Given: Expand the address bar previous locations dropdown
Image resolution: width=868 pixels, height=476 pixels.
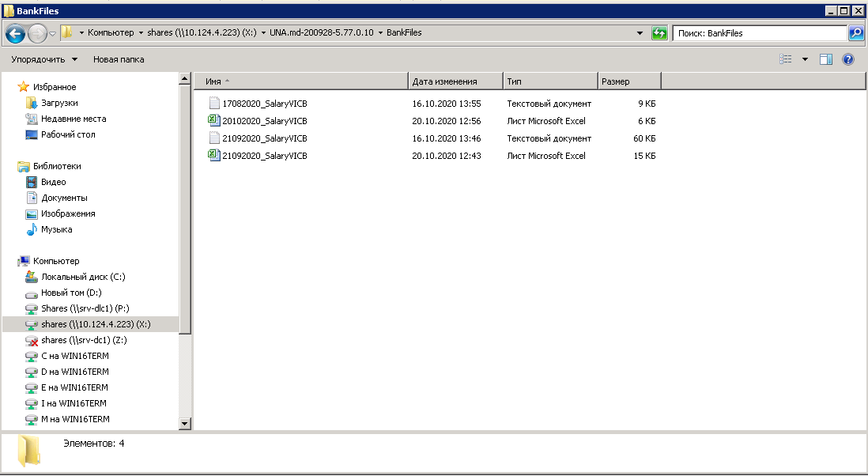Looking at the screenshot, I should point(640,33).
